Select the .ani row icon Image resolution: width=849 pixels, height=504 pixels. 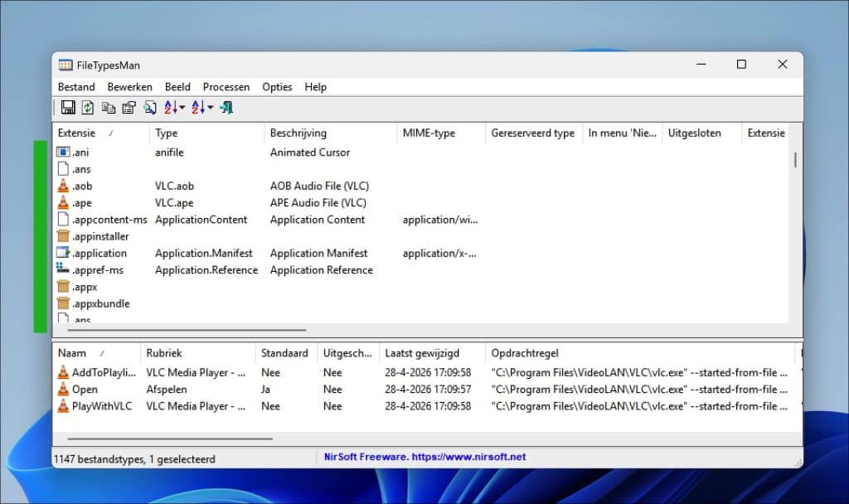[x=63, y=153]
